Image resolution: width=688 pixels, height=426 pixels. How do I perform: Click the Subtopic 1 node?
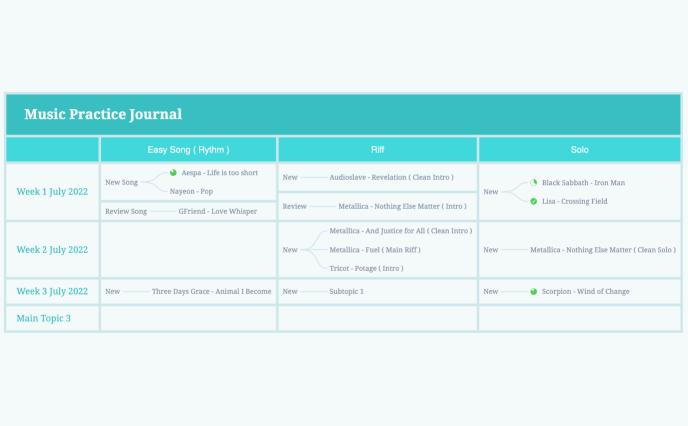pos(346,292)
